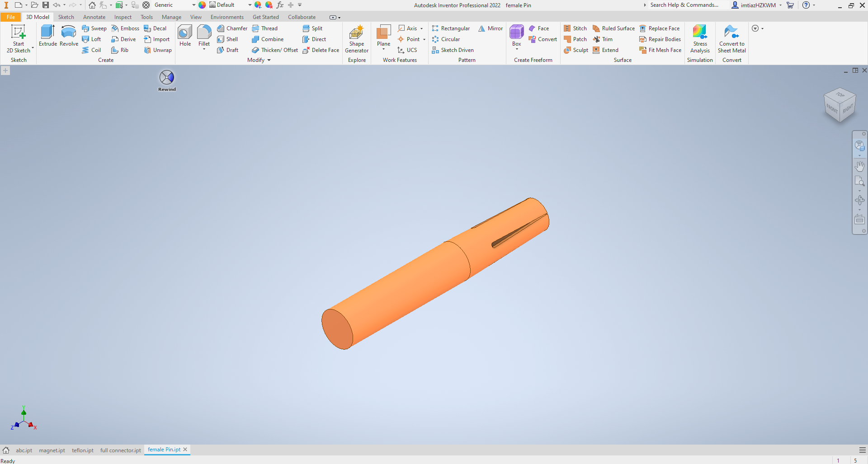Screen dimensions: 868x464
Task: Open the Plane dropdown
Action: coord(383,49)
